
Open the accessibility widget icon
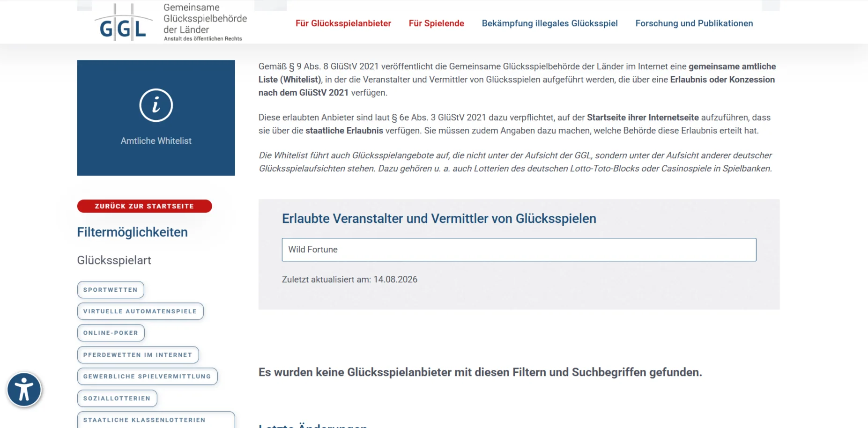24,390
